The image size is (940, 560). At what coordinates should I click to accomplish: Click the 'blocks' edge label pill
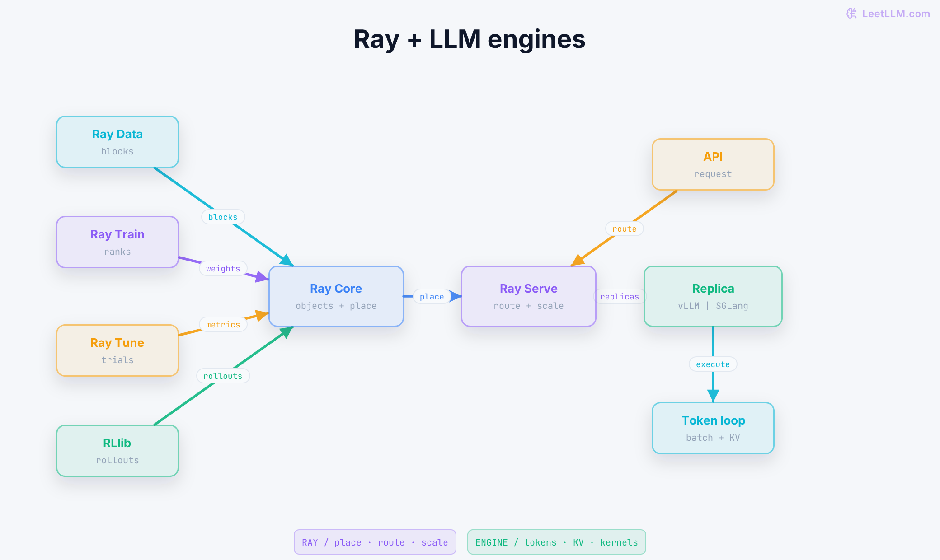point(223,217)
